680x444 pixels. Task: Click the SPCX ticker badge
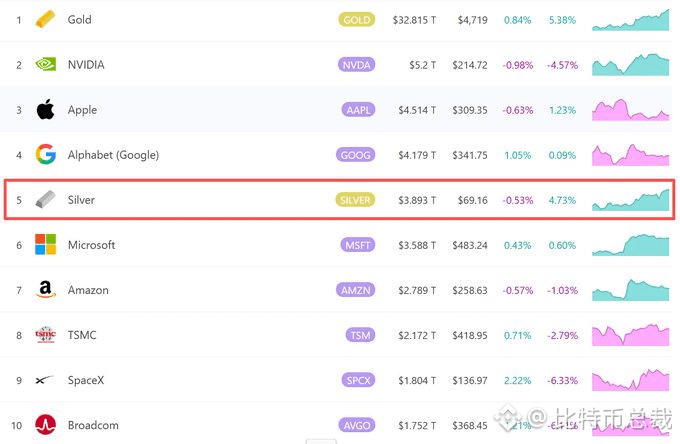pos(358,380)
